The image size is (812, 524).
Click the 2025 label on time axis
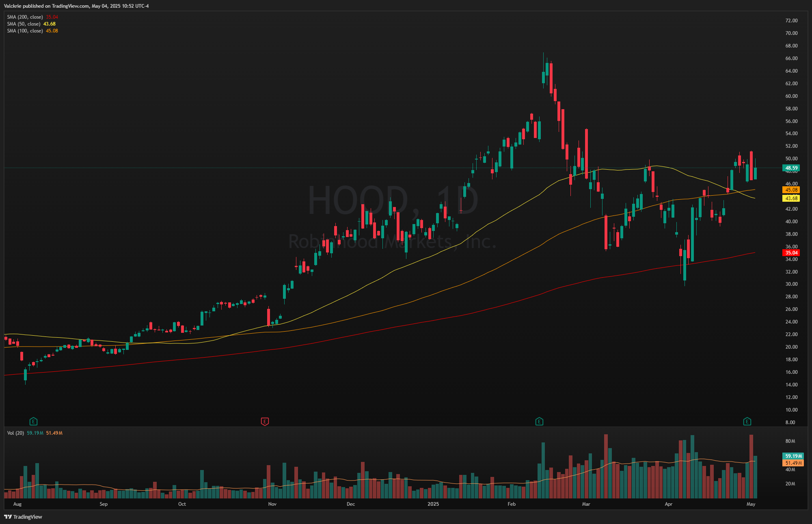(433, 504)
